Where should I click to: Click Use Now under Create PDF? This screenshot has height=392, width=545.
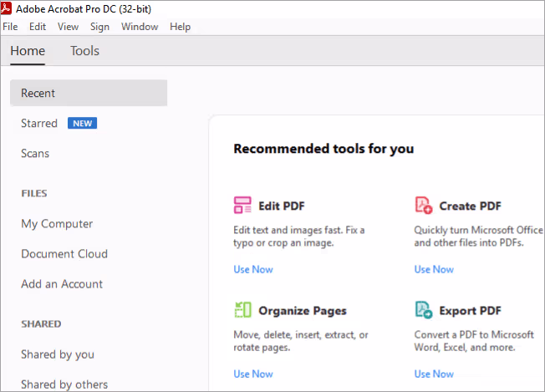click(x=434, y=269)
